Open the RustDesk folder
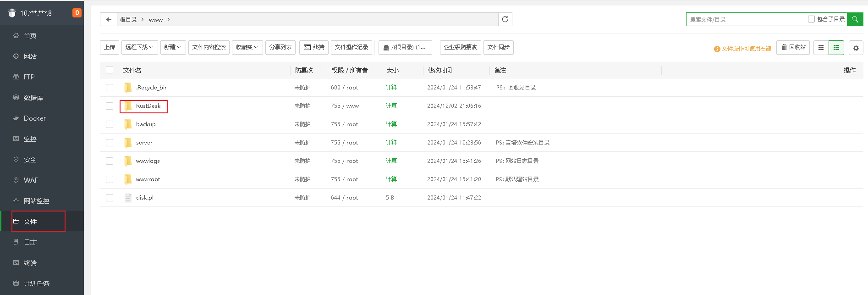 click(x=148, y=106)
